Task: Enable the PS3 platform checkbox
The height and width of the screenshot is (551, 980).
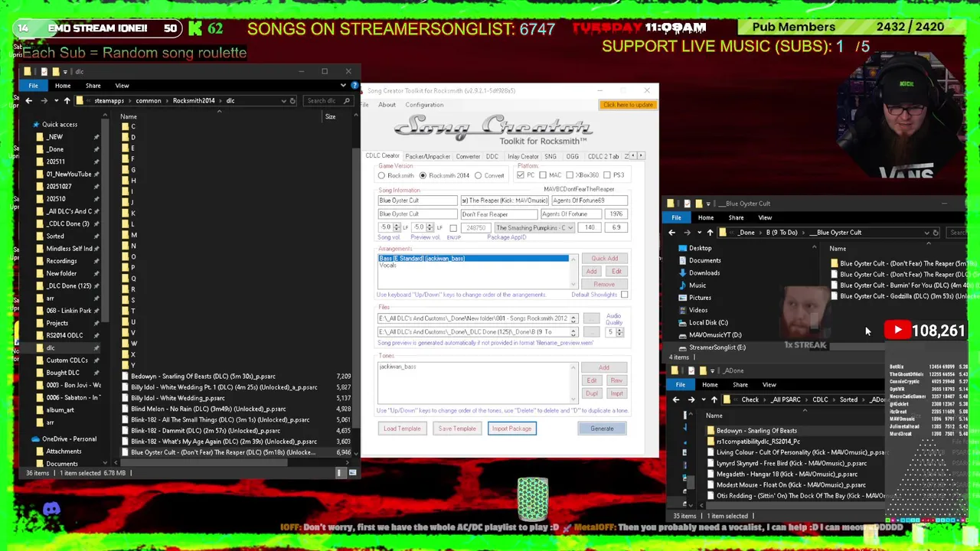Action: point(606,175)
